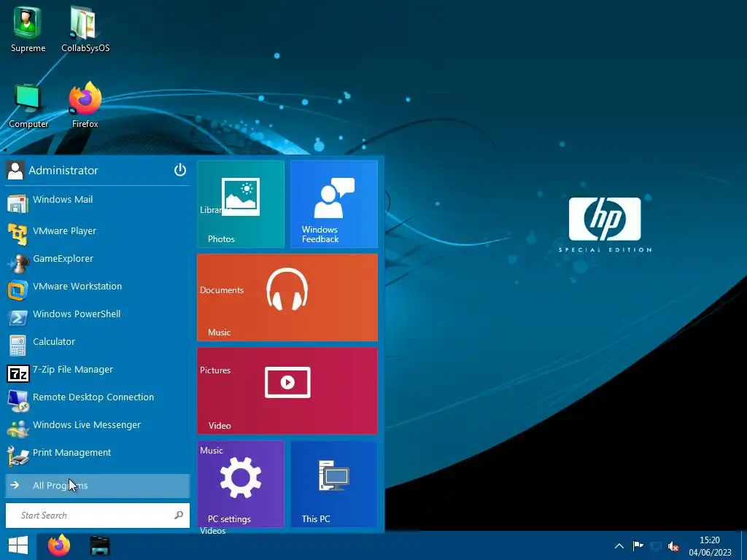Open the Video tile
This screenshot has width=747, height=560.
[x=287, y=391]
